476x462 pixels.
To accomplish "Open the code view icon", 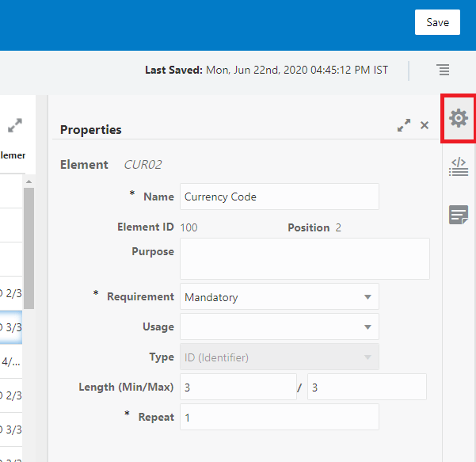I will [x=459, y=166].
